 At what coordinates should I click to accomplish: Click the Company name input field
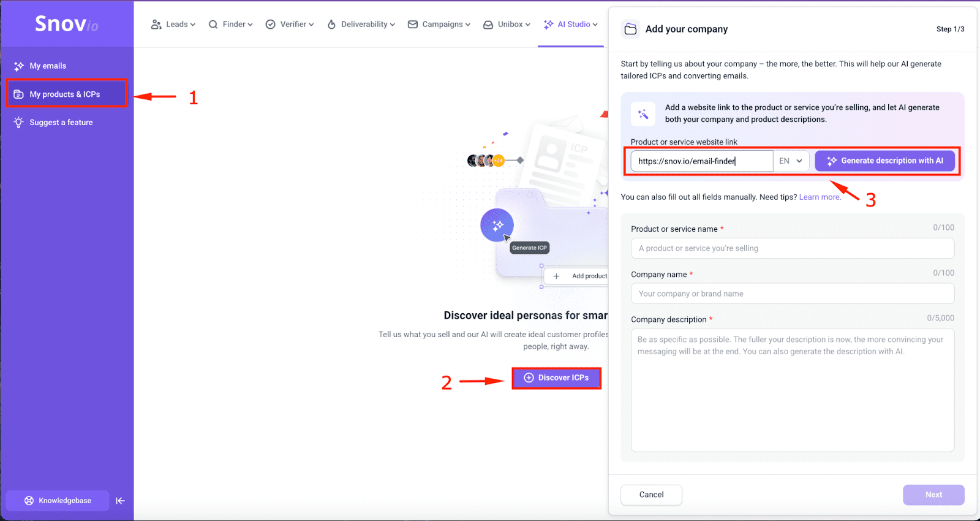(792, 294)
